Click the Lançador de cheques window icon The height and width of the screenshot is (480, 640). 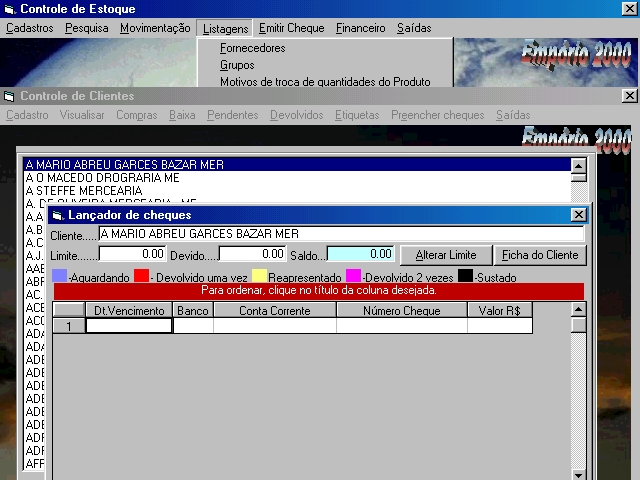[x=57, y=215]
